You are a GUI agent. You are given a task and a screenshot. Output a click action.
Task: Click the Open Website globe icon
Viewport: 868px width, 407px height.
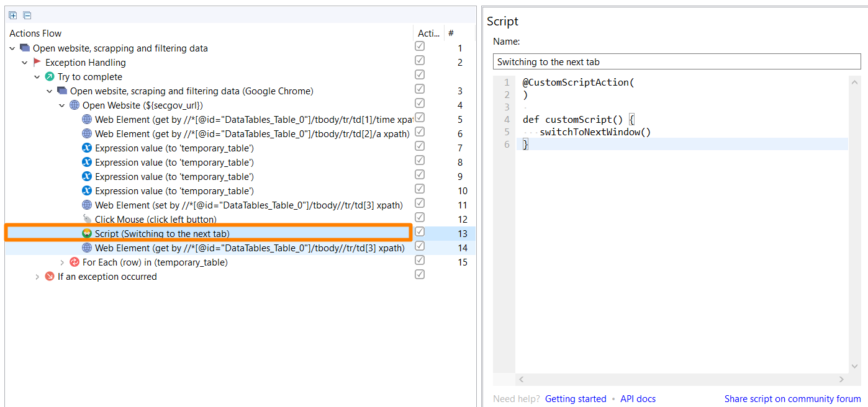click(x=75, y=105)
